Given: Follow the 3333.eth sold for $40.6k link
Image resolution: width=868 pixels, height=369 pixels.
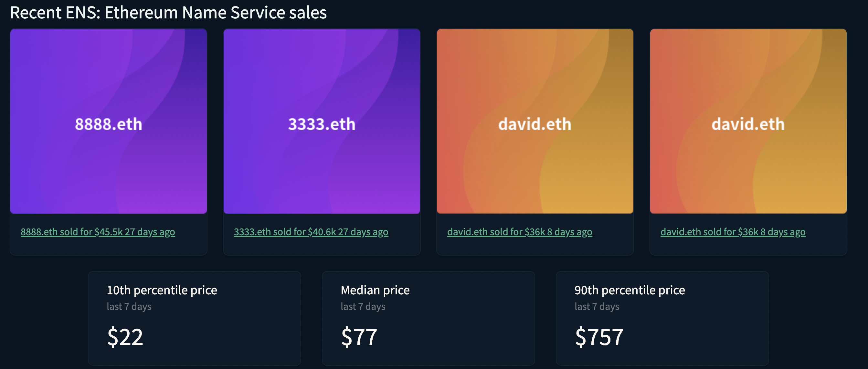Looking at the screenshot, I should pyautogui.click(x=311, y=232).
